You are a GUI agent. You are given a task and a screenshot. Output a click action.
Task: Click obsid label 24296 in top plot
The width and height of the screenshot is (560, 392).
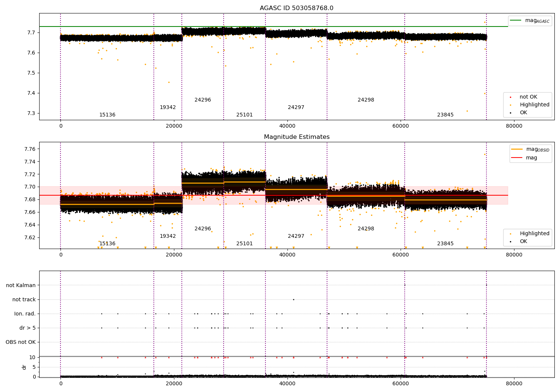203,100
